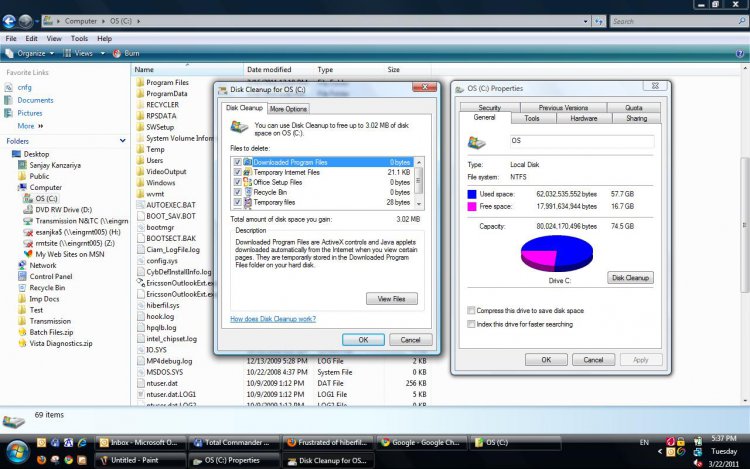The height and width of the screenshot is (469, 750).
Task: Select the ntuser.dat file
Action: click(162, 383)
